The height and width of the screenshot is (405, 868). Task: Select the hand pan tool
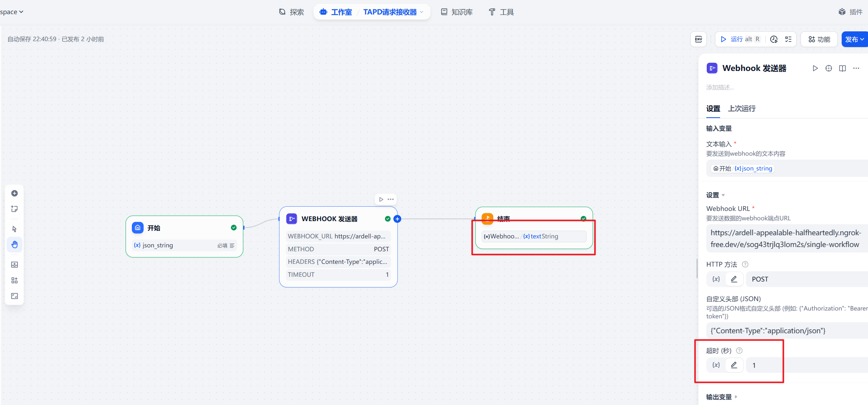point(15,245)
